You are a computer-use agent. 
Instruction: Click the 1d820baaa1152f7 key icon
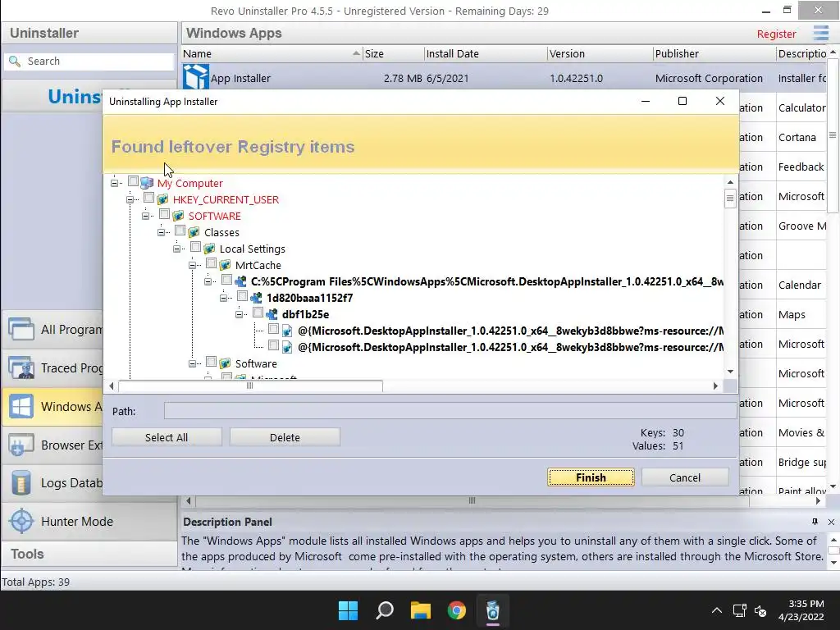point(256,298)
